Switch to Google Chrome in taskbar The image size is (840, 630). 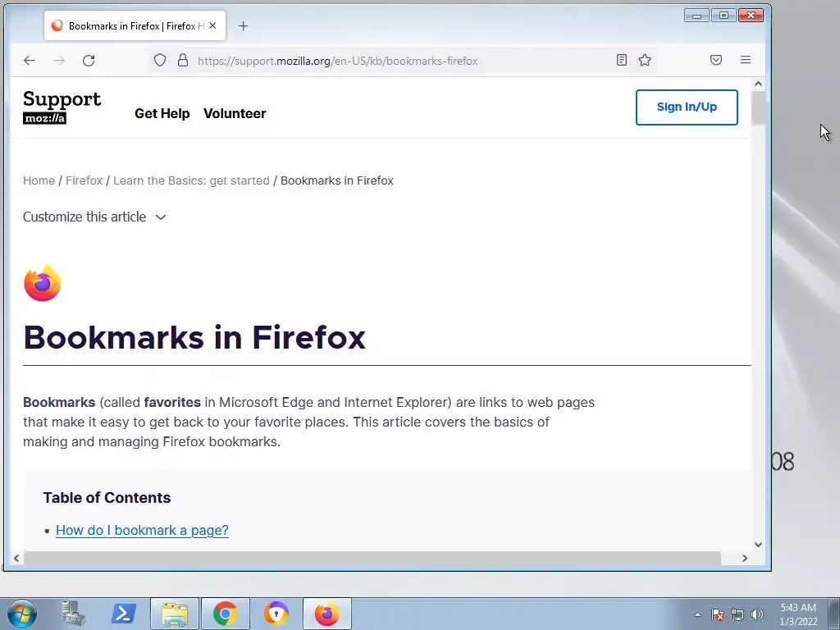pyautogui.click(x=225, y=614)
